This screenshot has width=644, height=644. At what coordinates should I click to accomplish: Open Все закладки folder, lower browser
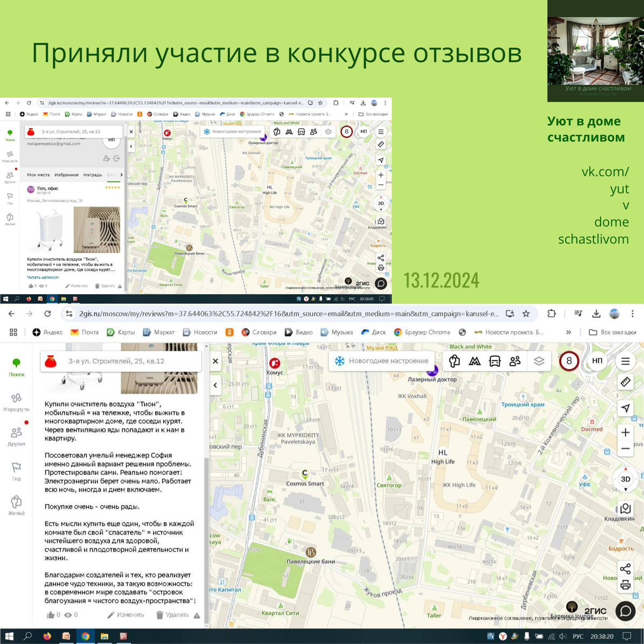click(612, 332)
